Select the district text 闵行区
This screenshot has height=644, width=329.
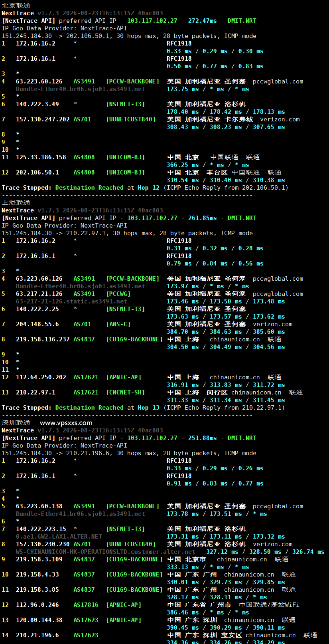217,392
